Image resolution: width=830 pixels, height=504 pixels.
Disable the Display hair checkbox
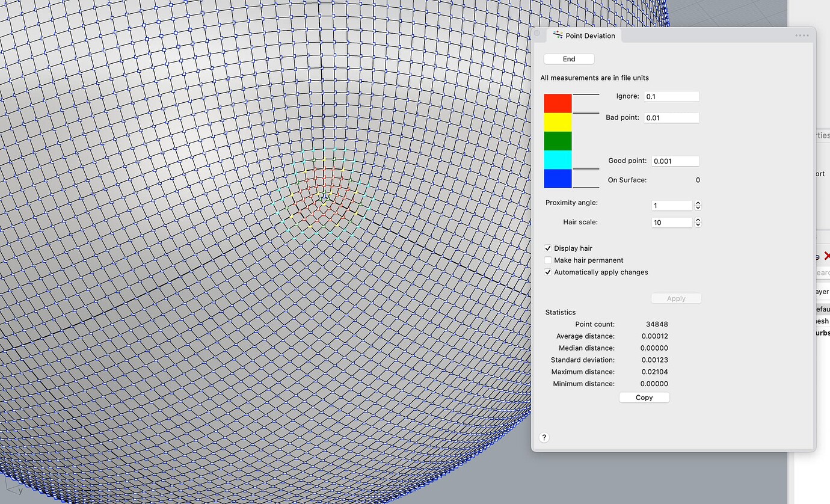[548, 248]
